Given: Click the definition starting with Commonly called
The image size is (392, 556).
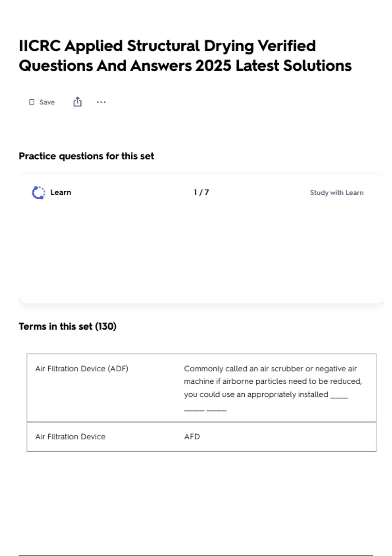Looking at the screenshot, I should click(273, 388).
